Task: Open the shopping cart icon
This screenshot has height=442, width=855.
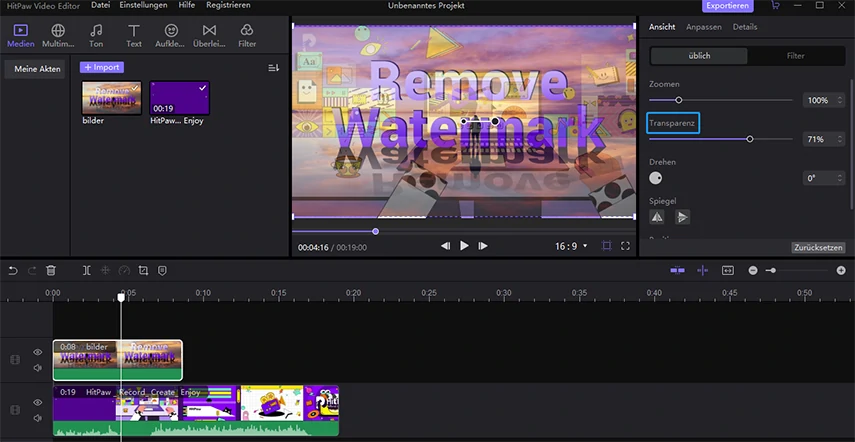Action: (775, 5)
